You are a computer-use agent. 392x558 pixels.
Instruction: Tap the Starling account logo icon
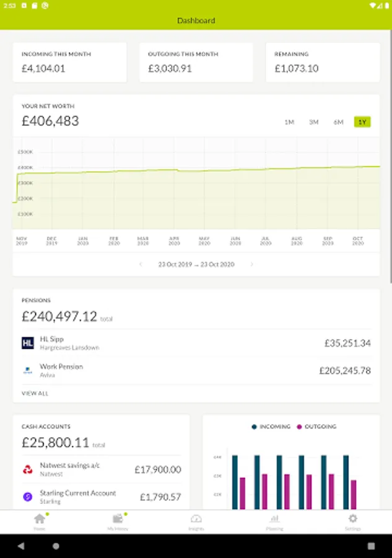click(28, 497)
